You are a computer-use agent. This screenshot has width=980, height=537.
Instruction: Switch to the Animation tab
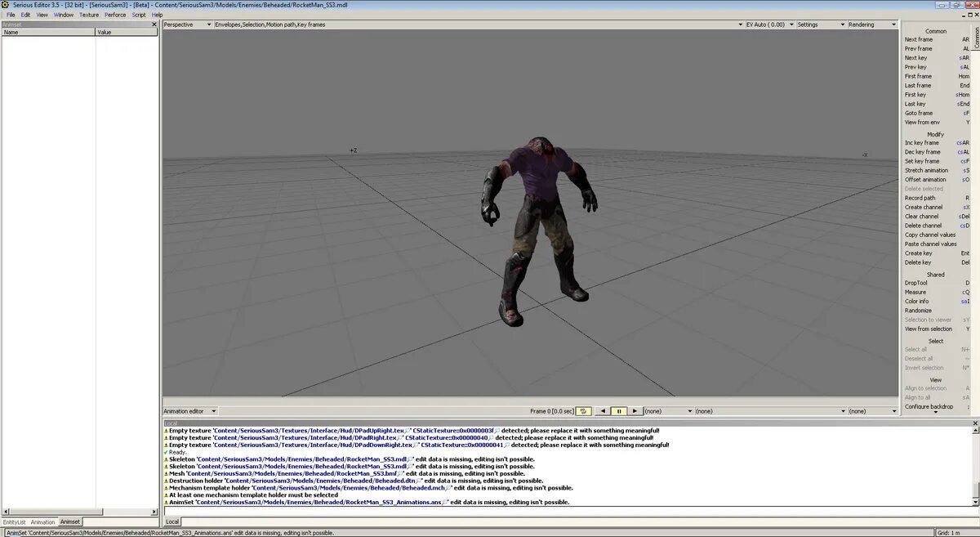pos(43,521)
